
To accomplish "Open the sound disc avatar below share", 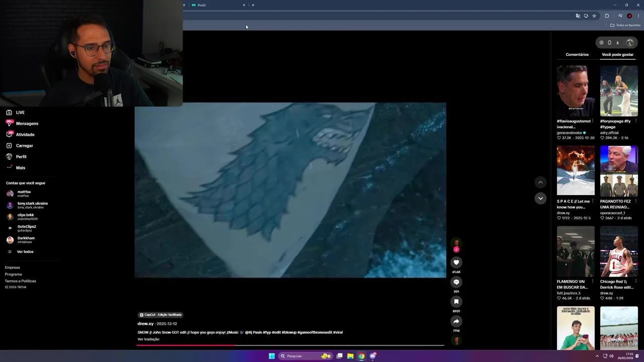I will [x=456, y=340].
